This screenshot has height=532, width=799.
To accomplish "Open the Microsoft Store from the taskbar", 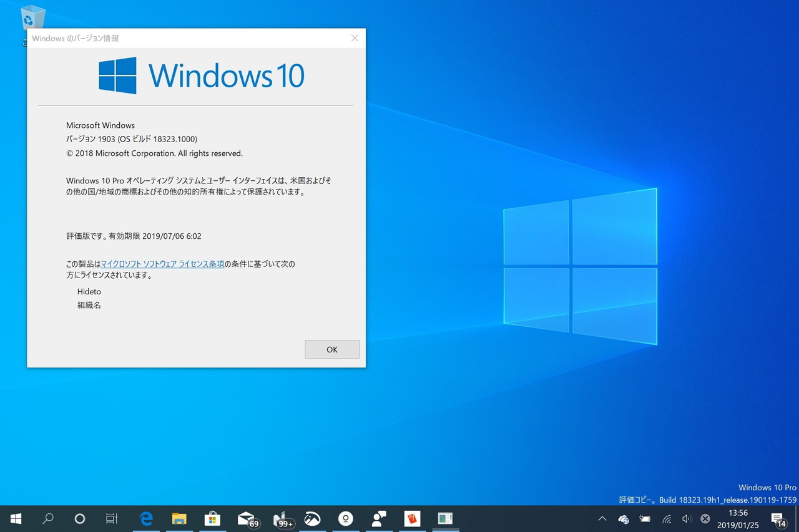I will pos(212,518).
